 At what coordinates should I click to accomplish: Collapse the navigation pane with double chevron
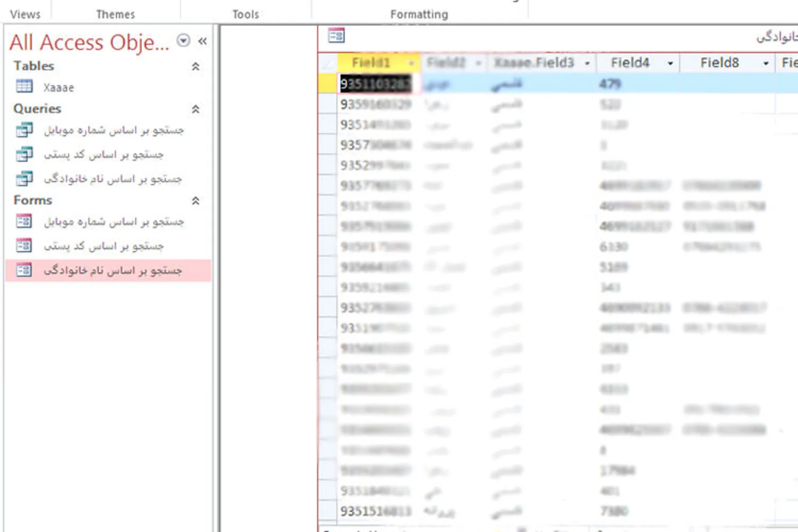[x=203, y=41]
